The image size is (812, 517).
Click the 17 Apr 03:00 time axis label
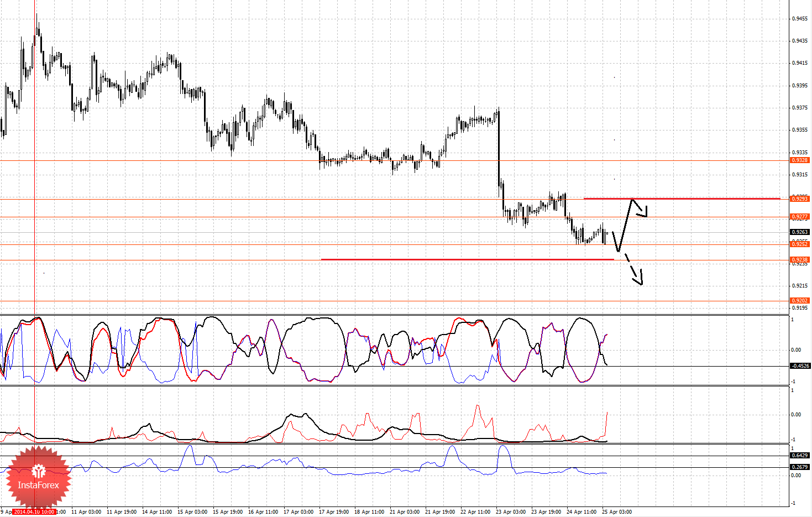pyautogui.click(x=298, y=512)
